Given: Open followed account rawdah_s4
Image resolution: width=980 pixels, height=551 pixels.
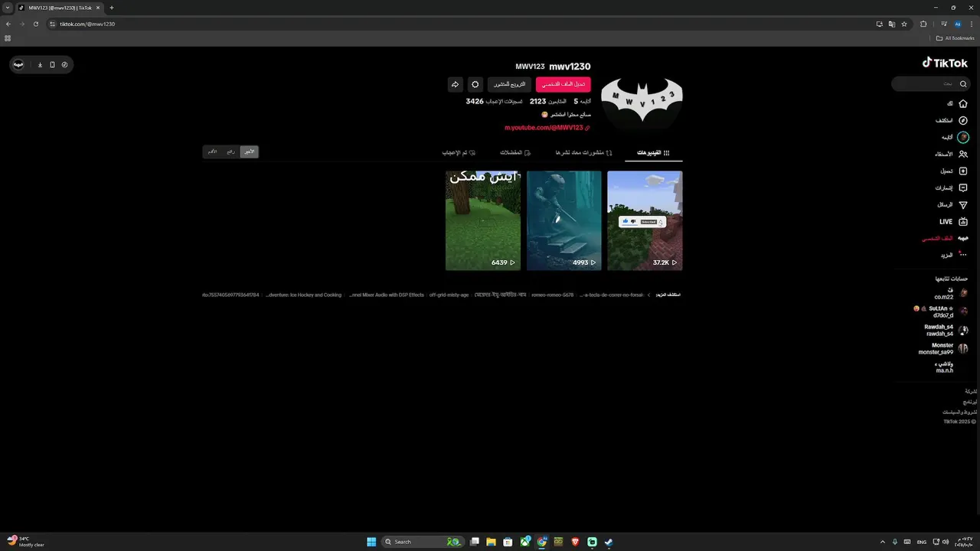Looking at the screenshot, I should [946, 330].
